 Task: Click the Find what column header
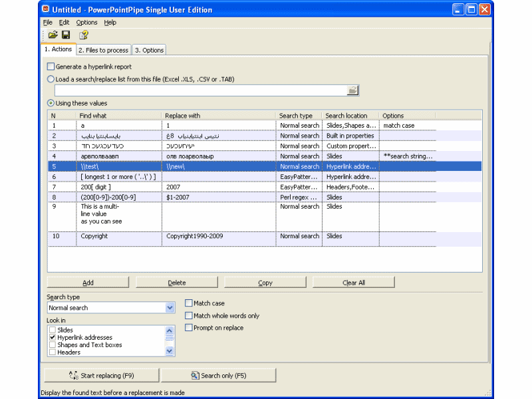[119, 116]
